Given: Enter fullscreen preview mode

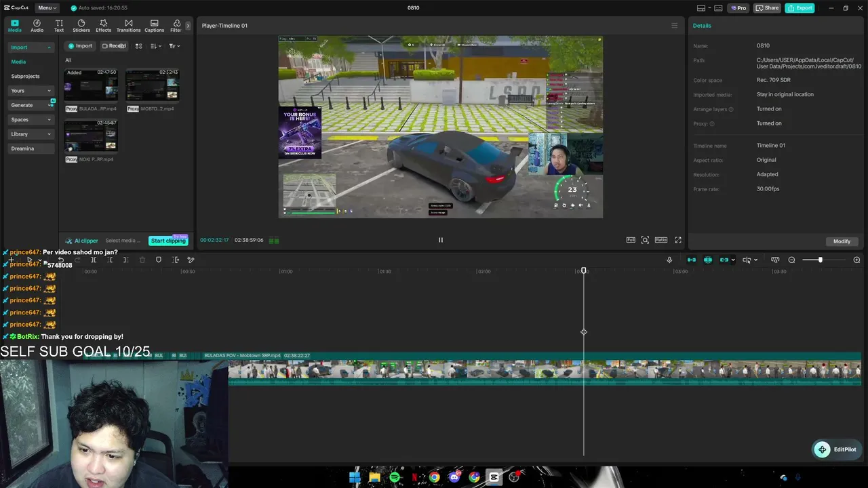Looking at the screenshot, I should tap(677, 240).
